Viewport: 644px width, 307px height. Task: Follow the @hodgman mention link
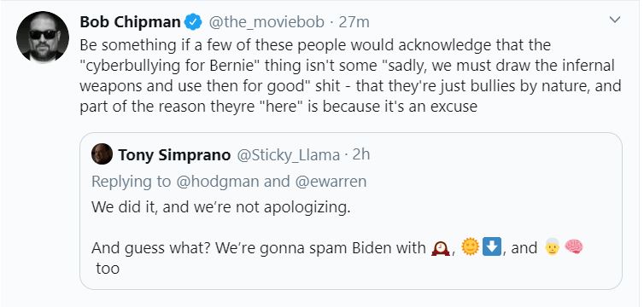pos(218,182)
